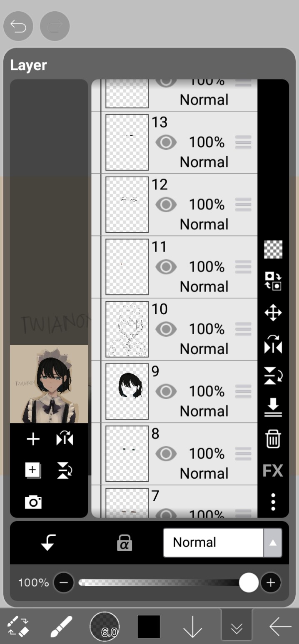The image size is (299, 644).
Task: Toggle the alpha lock icon
Action: click(125, 543)
